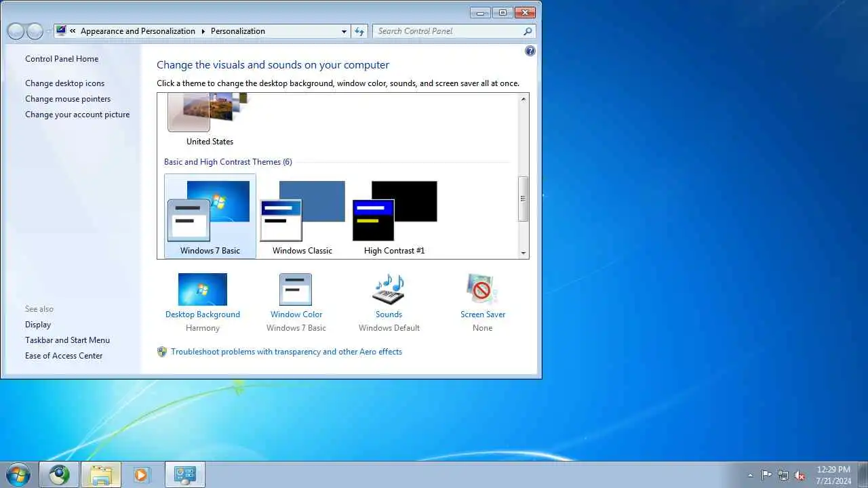Open the Display link
The image size is (868, 488).
38,325
